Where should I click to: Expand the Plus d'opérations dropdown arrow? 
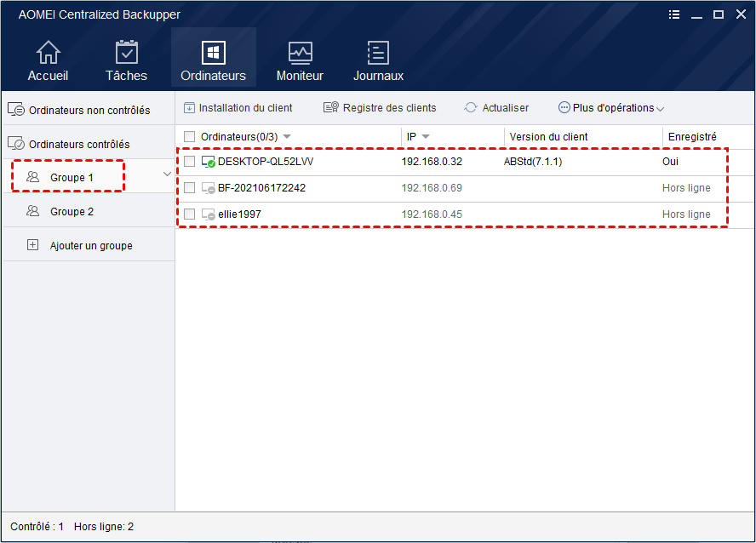[660, 109]
